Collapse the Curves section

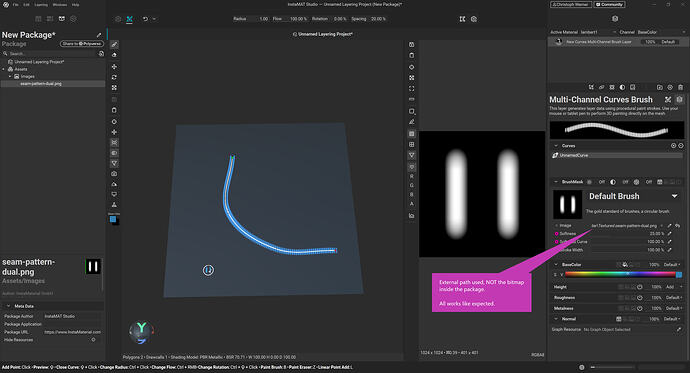[556, 146]
